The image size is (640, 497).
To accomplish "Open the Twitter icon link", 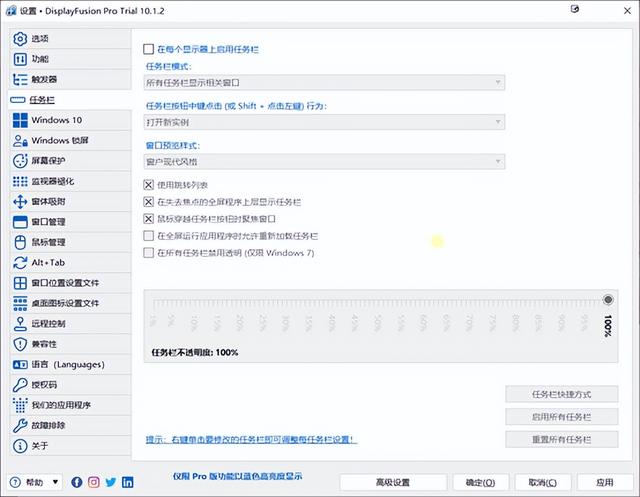I will click(111, 482).
